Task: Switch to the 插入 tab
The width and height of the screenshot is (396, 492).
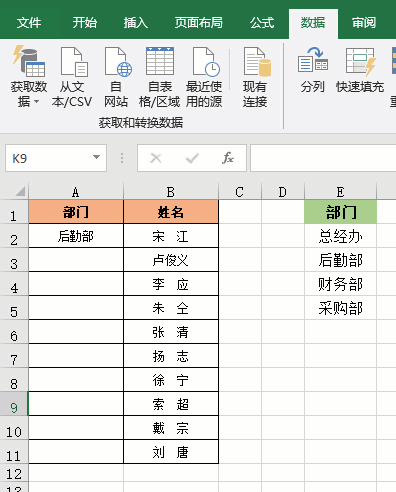Action: click(x=136, y=23)
